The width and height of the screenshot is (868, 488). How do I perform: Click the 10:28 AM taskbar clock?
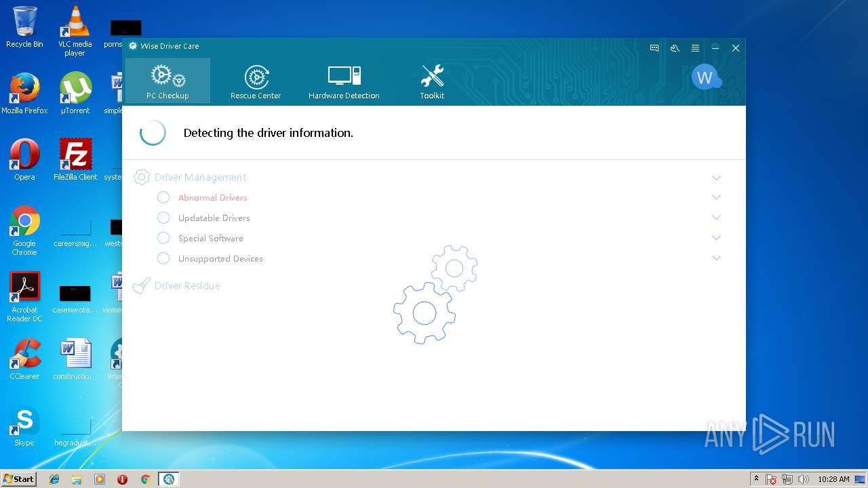[833, 479]
